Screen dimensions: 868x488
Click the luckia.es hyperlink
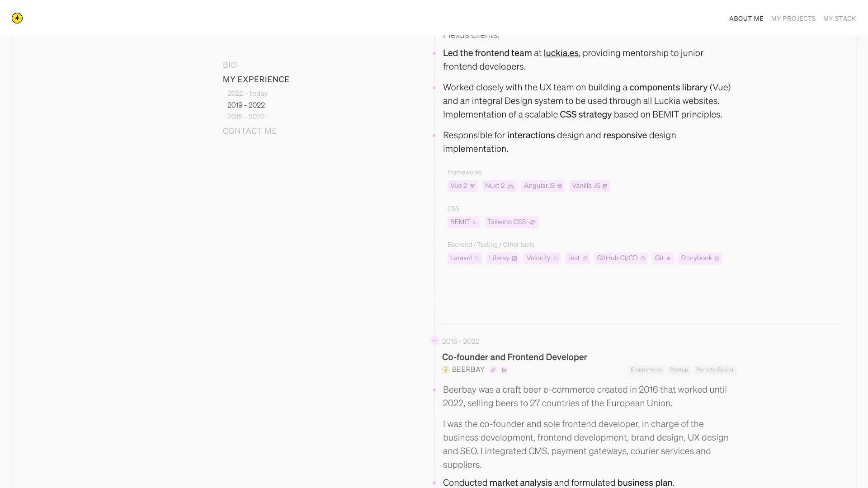561,52
